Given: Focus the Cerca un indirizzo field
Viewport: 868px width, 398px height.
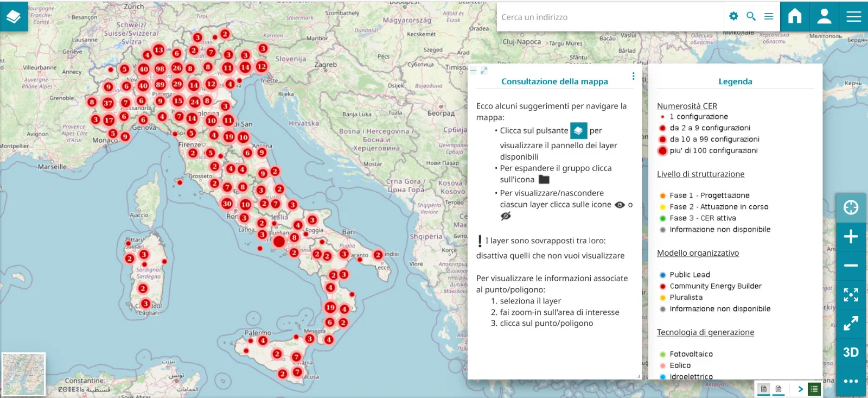Looking at the screenshot, I should (610, 17).
